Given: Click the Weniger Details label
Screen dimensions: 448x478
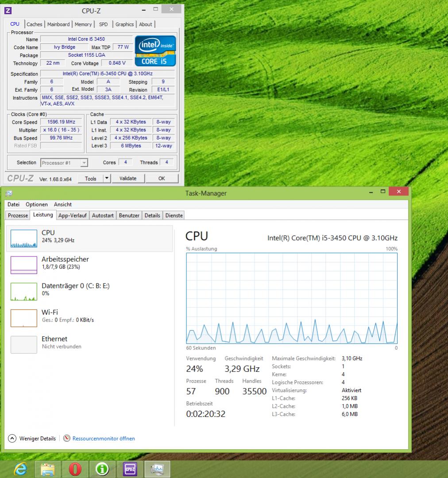Looking at the screenshot, I should (38, 439).
